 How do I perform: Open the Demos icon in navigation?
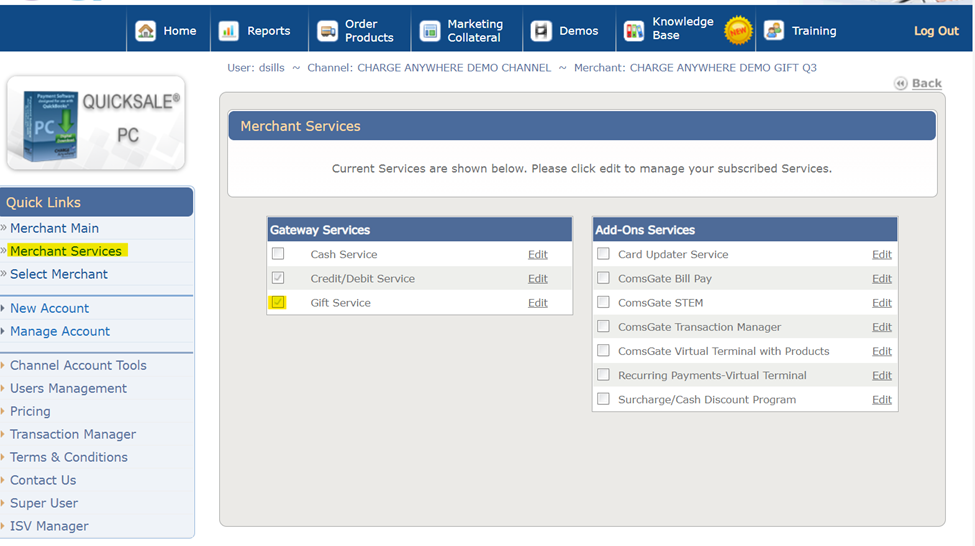tap(541, 31)
